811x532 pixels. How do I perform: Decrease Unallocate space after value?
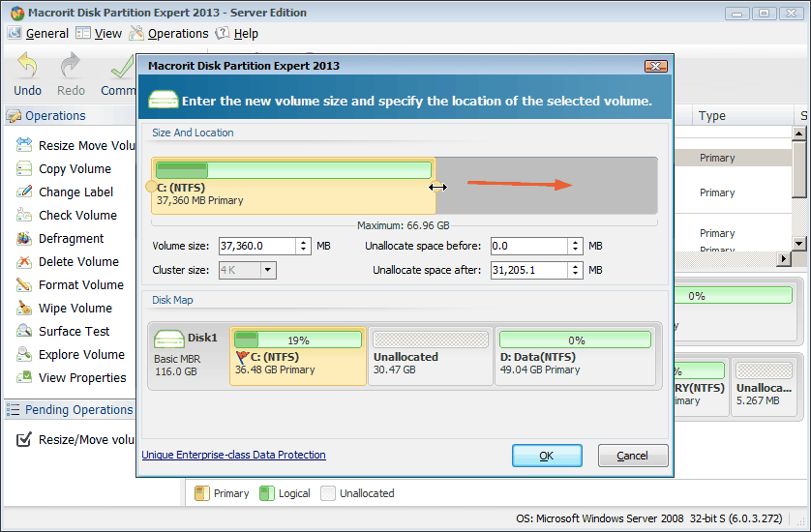pos(575,274)
